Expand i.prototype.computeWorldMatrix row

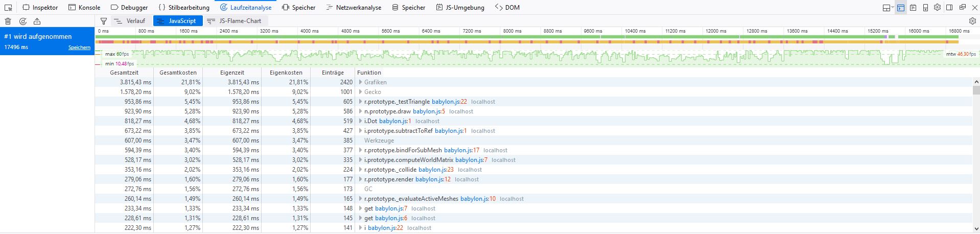click(x=360, y=160)
